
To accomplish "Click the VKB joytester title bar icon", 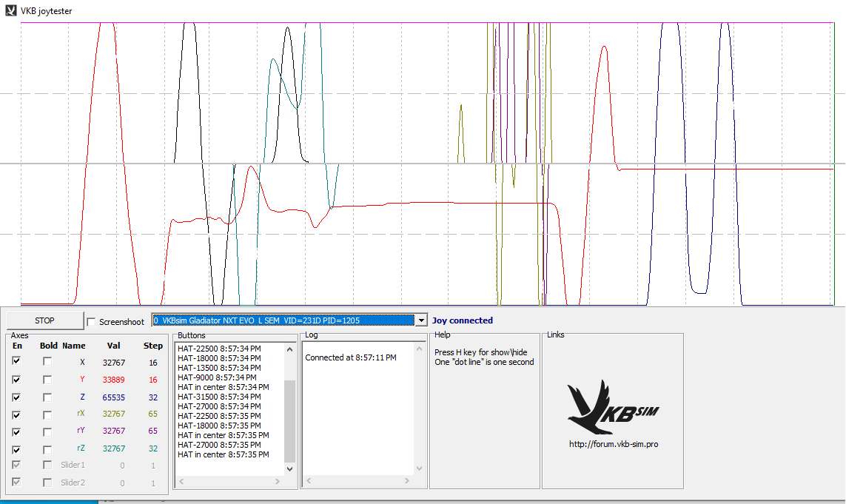I will pyautogui.click(x=11, y=11).
